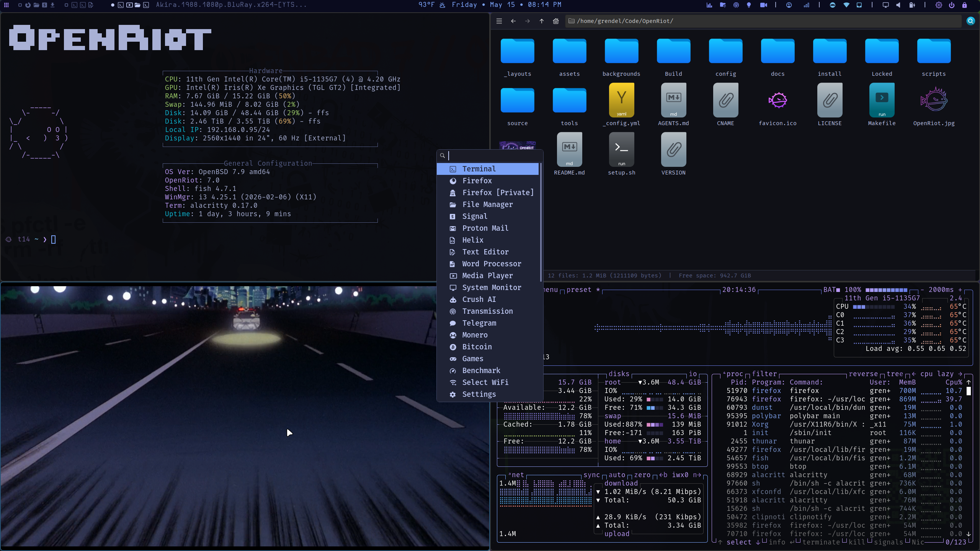Switch to the download workspace icon in polybar
This screenshot has height=551, width=980.
tap(52, 5)
